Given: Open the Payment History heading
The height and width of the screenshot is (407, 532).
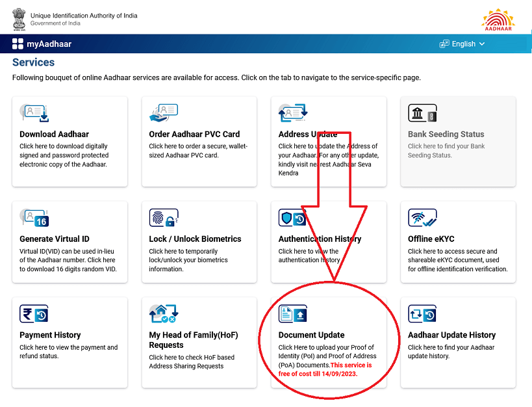Looking at the screenshot, I should tap(50, 335).
